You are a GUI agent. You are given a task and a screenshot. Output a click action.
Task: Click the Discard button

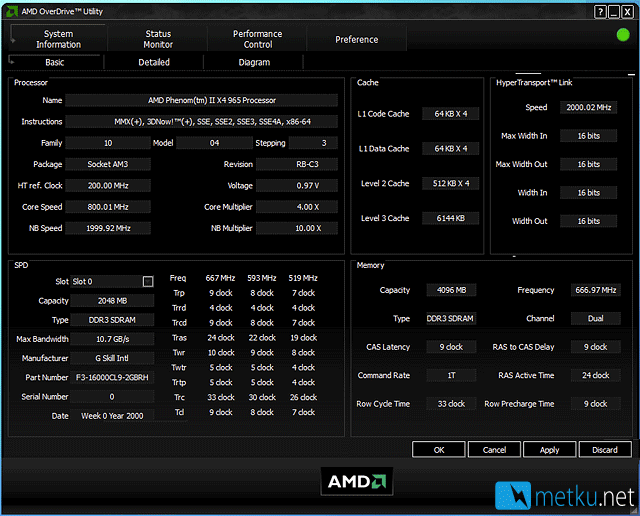point(605,449)
